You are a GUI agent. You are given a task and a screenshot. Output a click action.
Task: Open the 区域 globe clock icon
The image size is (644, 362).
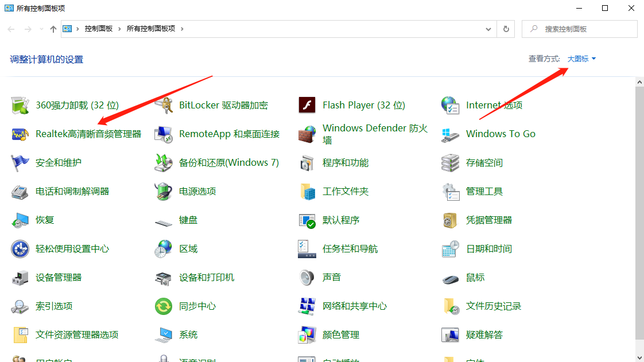click(x=164, y=249)
